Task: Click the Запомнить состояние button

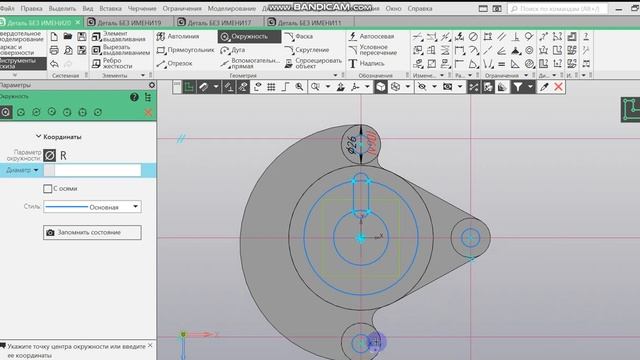Action: [x=92, y=232]
